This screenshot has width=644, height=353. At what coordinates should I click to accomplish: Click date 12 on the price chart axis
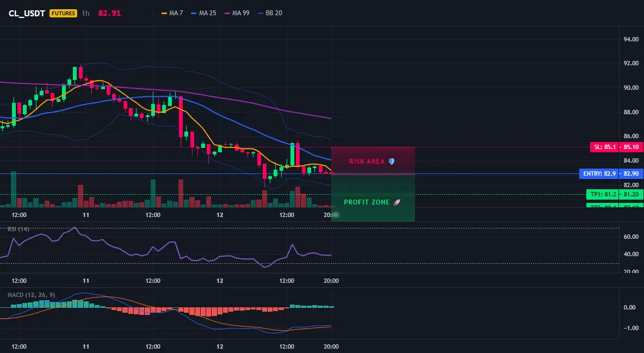220,215
